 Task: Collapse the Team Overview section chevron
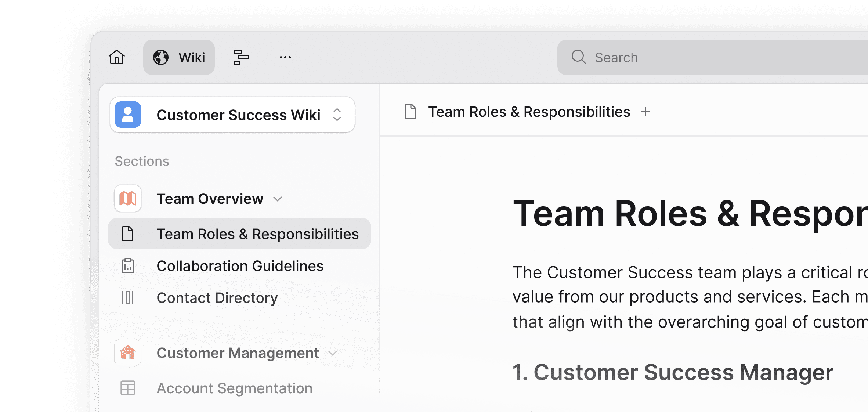point(278,199)
